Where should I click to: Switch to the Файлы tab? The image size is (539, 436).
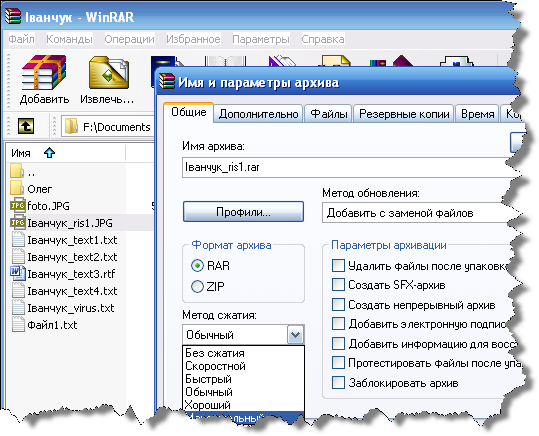point(329,113)
